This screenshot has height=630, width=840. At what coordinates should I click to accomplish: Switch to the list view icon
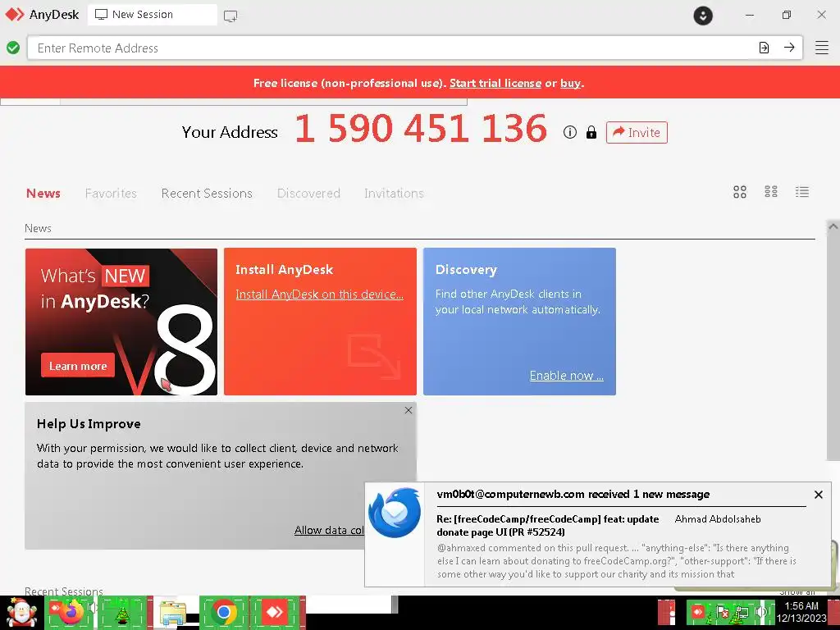pos(802,192)
